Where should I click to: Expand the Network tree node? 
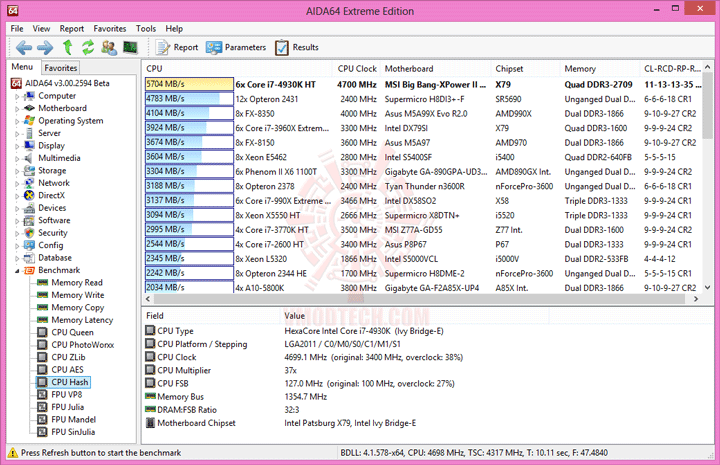[17, 184]
